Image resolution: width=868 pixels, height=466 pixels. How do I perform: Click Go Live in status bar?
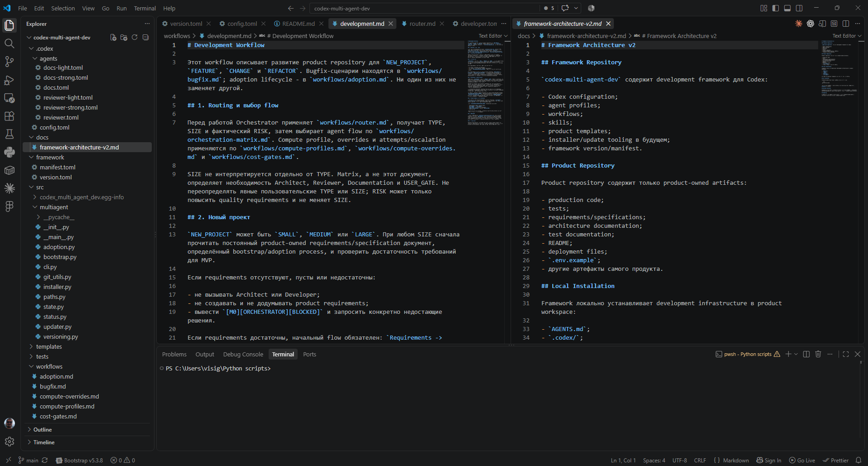tap(802, 460)
